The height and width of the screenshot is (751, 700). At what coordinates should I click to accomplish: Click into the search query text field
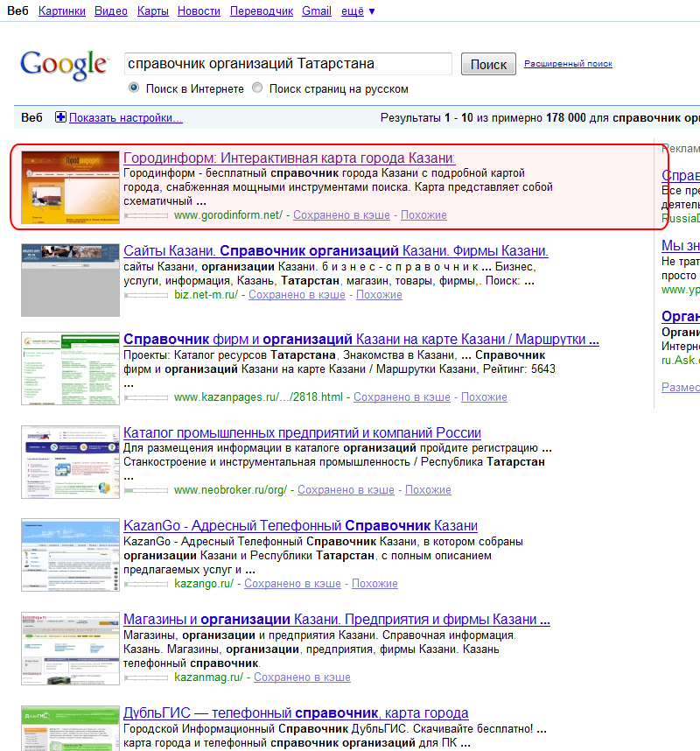(x=287, y=64)
